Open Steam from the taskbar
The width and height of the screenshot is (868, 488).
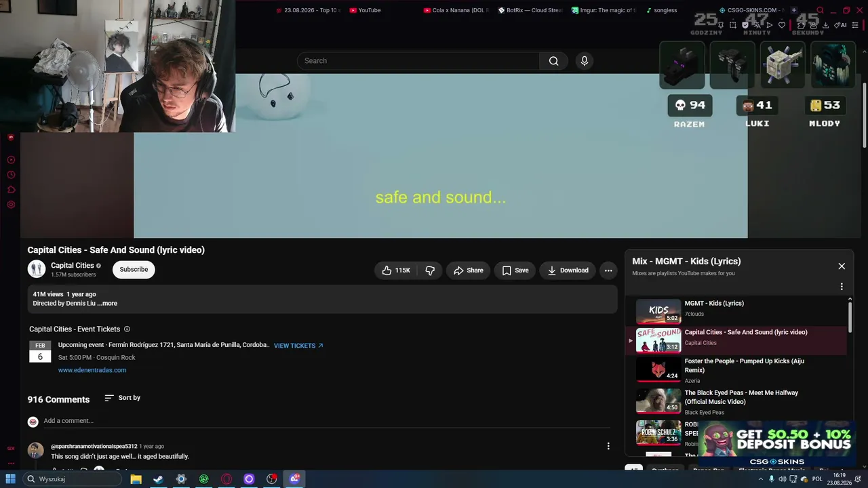pyautogui.click(x=158, y=479)
